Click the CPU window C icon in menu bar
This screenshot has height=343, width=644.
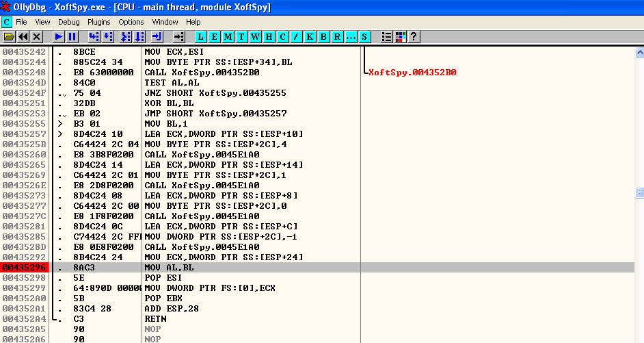(x=7, y=22)
